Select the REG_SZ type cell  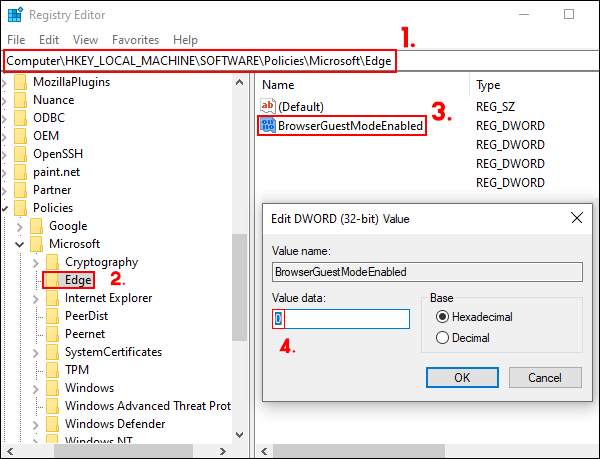click(x=495, y=106)
